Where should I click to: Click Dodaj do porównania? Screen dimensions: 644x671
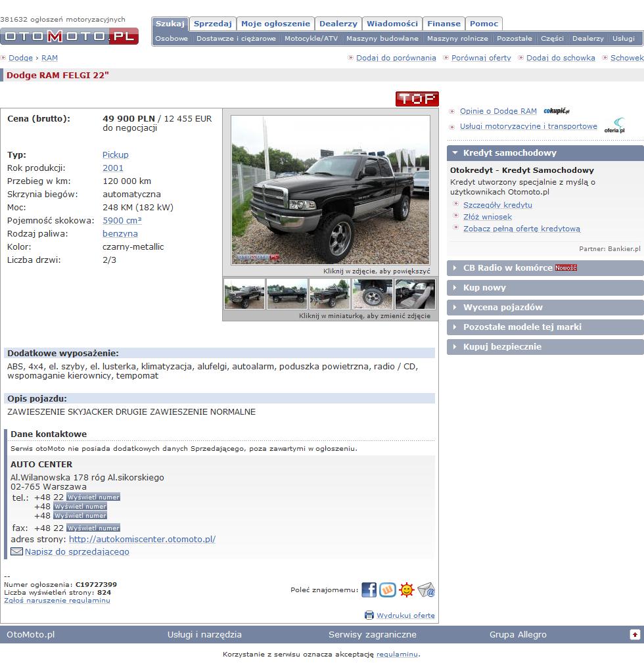click(x=396, y=58)
